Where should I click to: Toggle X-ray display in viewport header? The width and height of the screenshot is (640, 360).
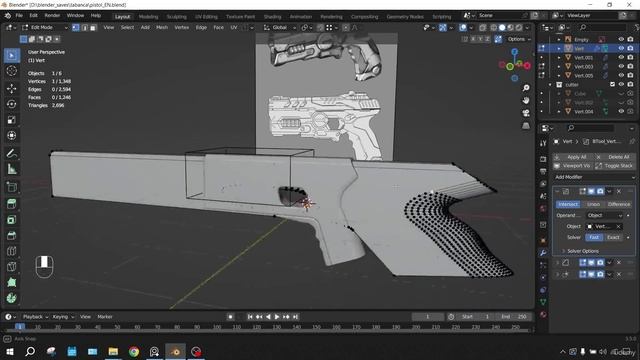click(x=483, y=27)
